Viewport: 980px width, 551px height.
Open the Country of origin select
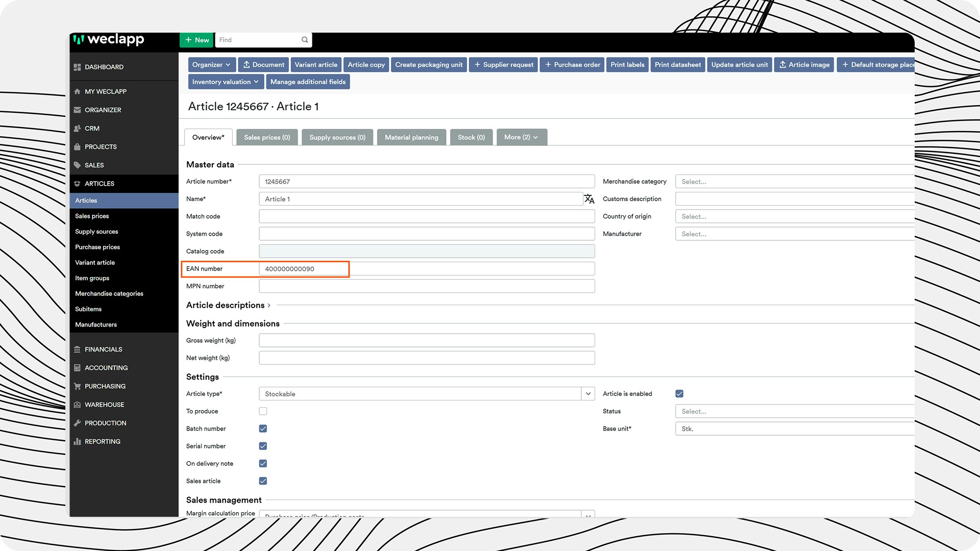795,216
